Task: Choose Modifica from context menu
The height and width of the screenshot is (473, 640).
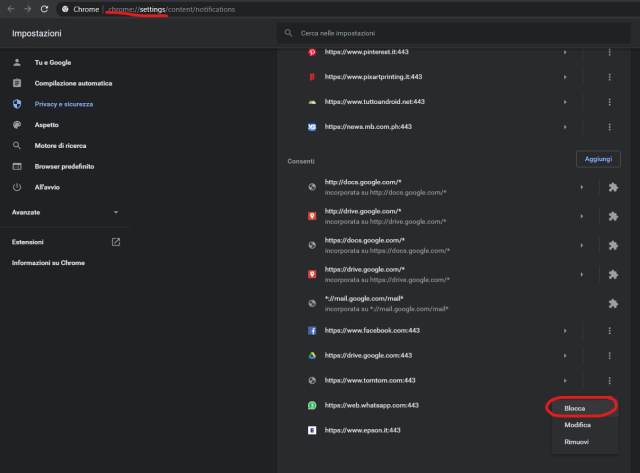Action: (578, 425)
